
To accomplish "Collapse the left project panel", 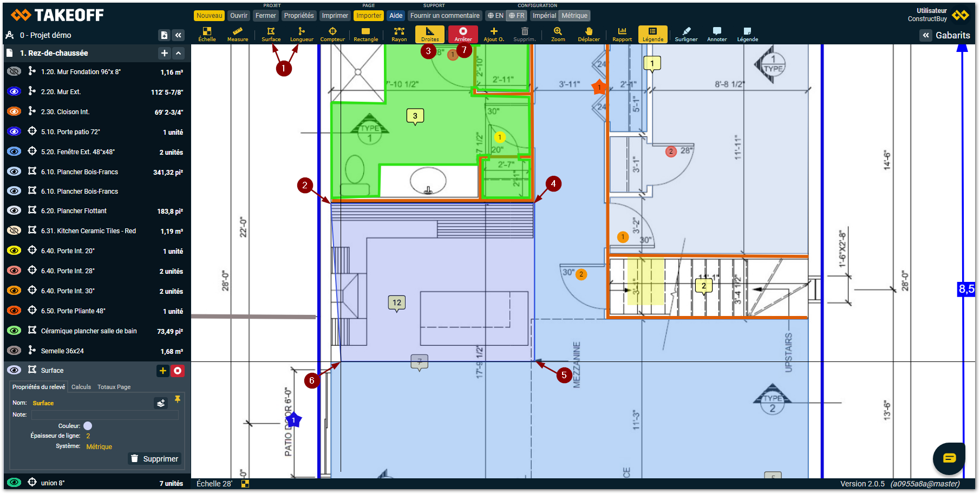I will pyautogui.click(x=178, y=35).
